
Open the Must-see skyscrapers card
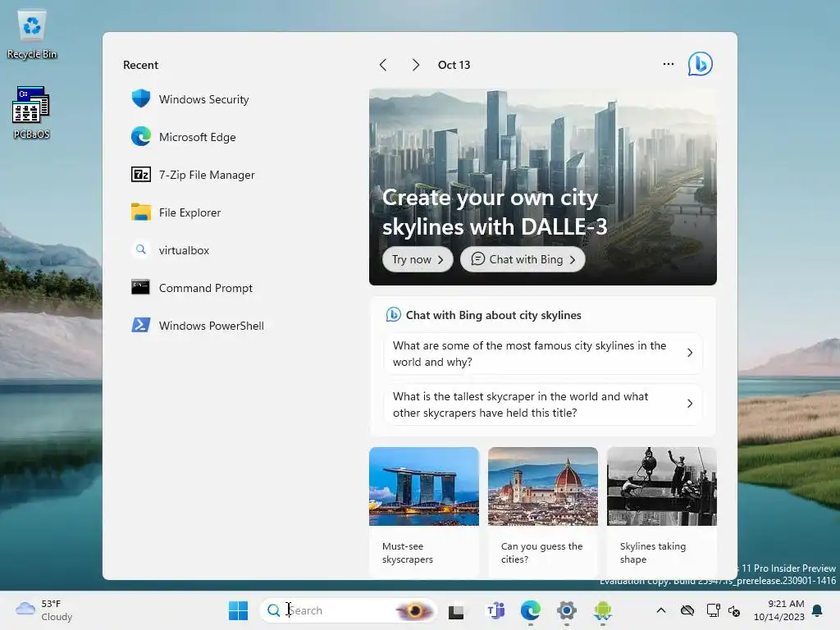coord(424,512)
